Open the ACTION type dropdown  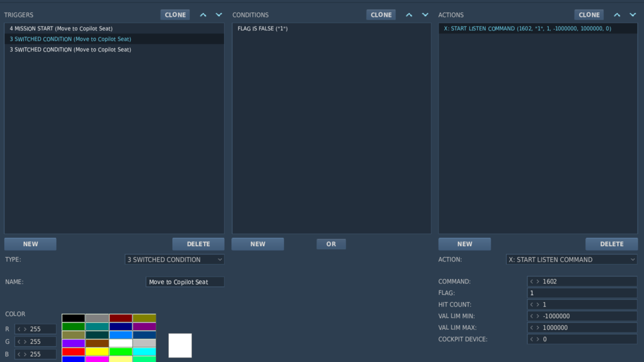tap(572, 260)
